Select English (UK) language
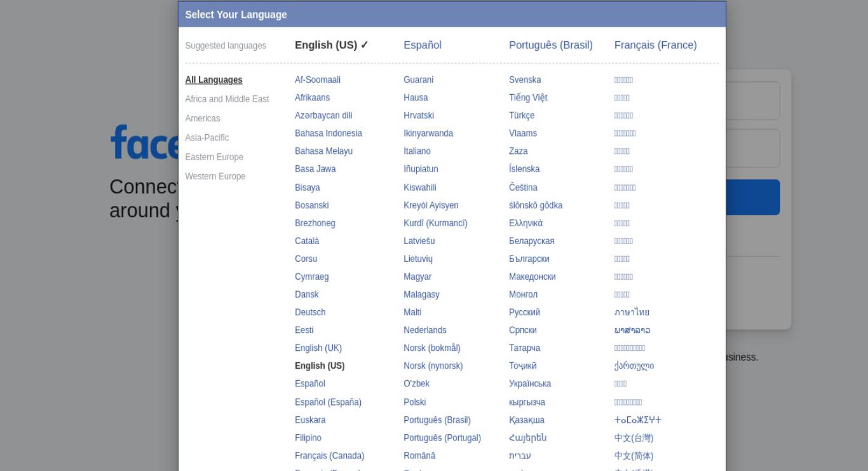 click(318, 348)
